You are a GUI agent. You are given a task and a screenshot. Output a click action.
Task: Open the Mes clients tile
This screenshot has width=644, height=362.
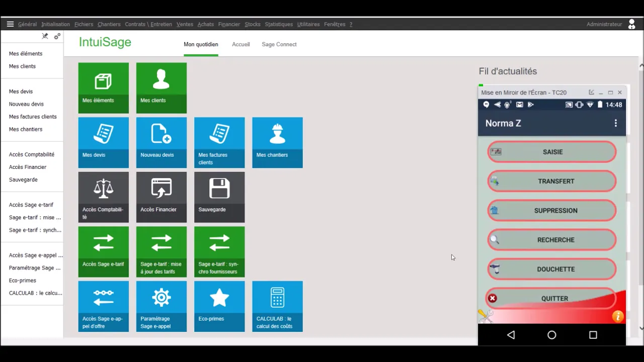162,88
